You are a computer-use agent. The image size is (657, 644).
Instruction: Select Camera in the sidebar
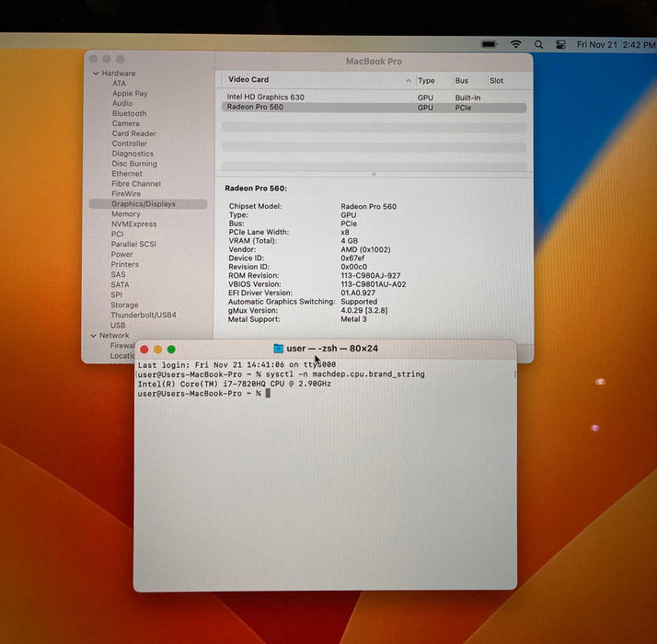tap(126, 123)
